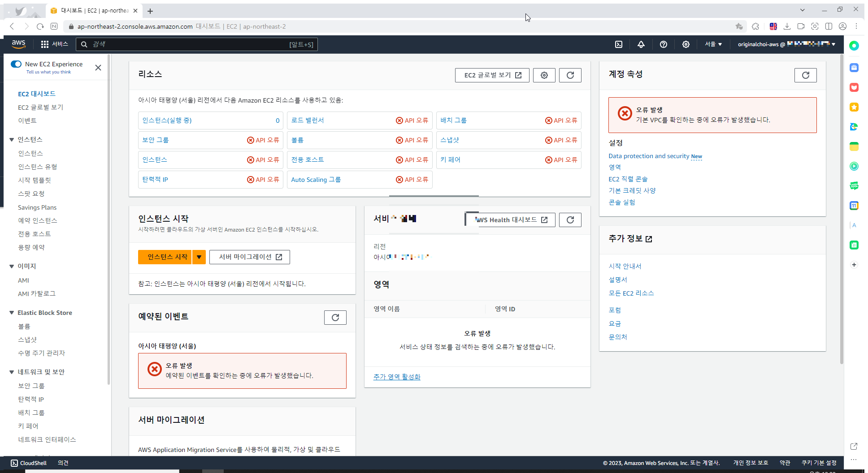This screenshot has height=473, width=868.
Task: Open the EC2 직렬 콘솔 setting link
Action: click(628, 179)
